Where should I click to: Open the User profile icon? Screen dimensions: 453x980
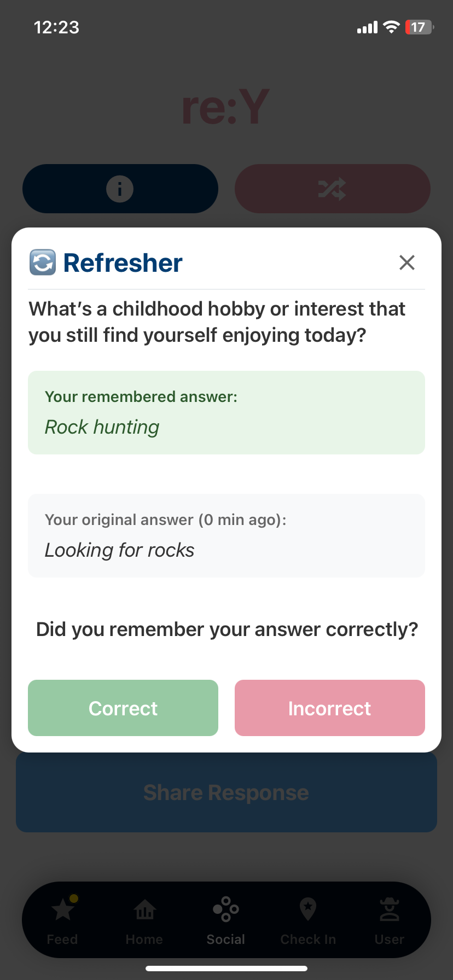(389, 909)
